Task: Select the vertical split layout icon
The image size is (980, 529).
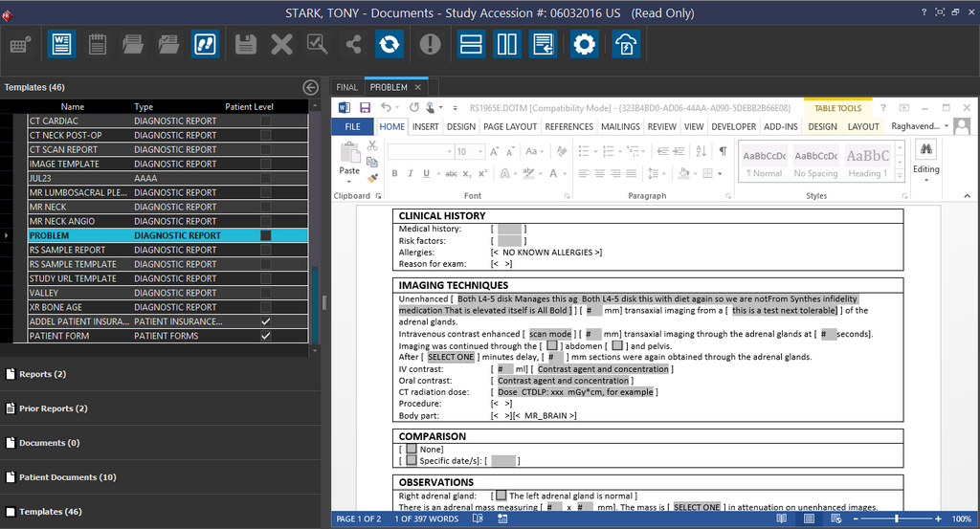Action: pyautogui.click(x=507, y=44)
